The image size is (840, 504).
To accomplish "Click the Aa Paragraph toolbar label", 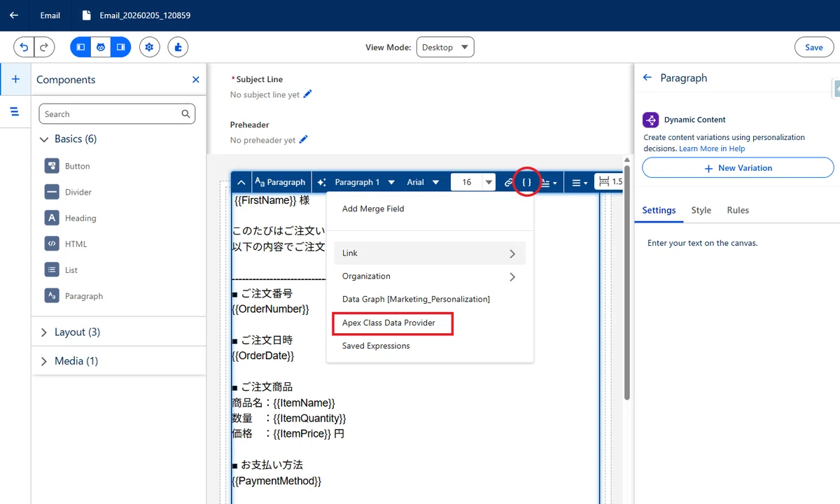I will [x=280, y=182].
